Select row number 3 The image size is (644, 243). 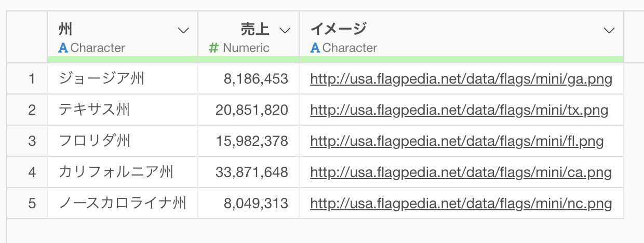(x=32, y=142)
